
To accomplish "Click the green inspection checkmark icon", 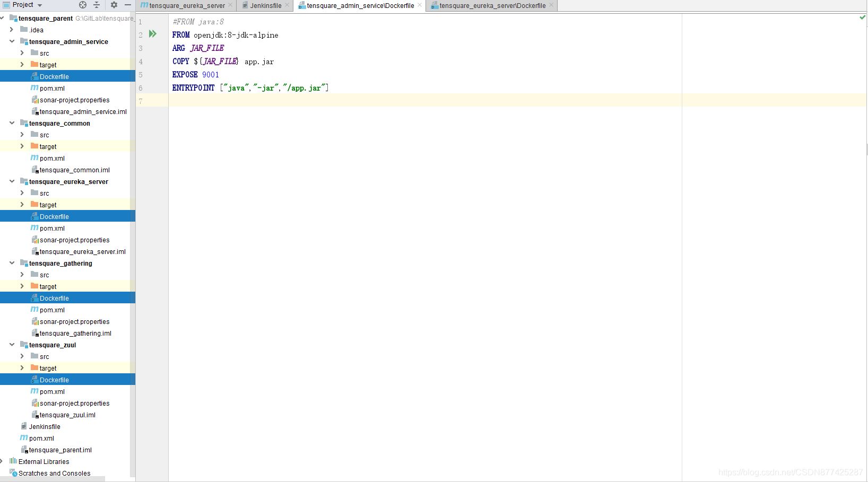I will click(x=862, y=17).
